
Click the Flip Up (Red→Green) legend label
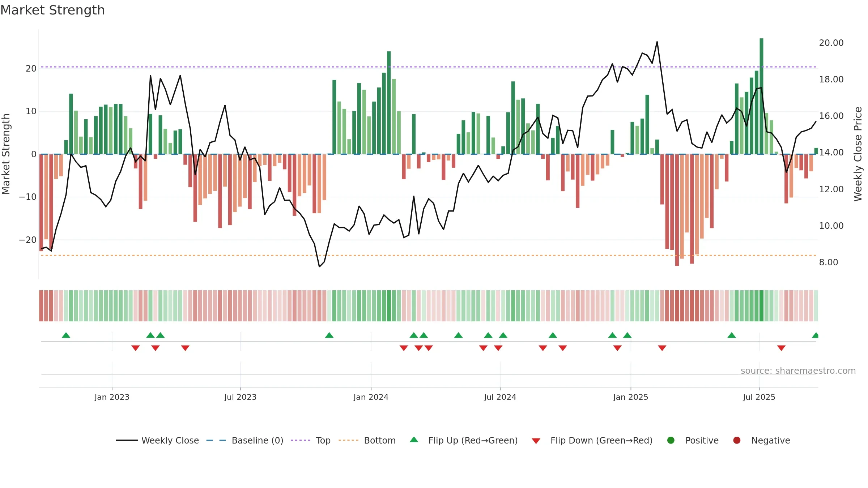click(x=473, y=440)
